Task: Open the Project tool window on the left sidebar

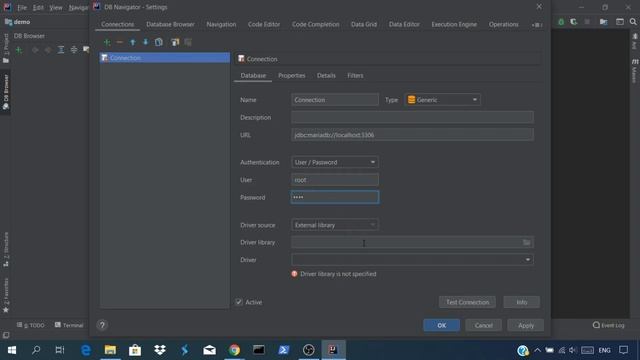Action: [x=6, y=48]
